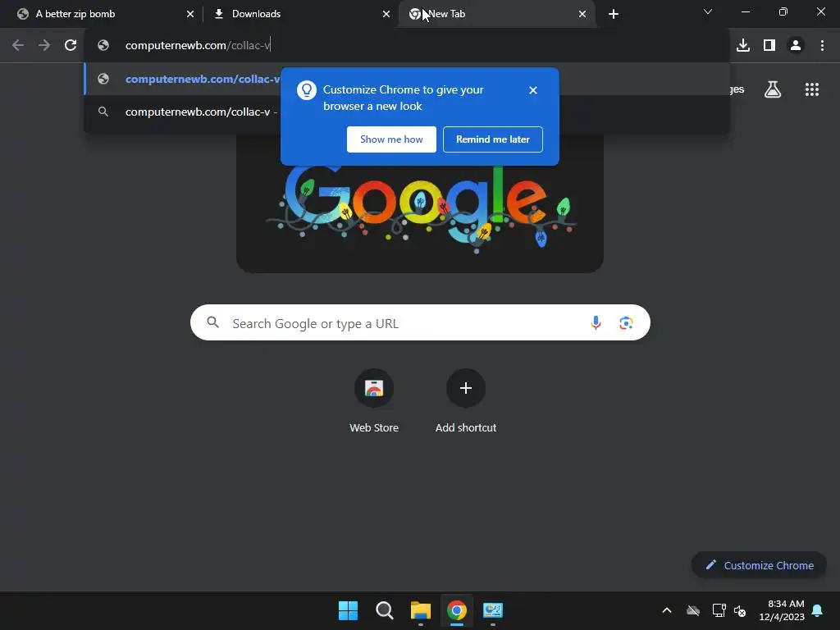This screenshot has height=630, width=840.
Task: Open the Google apps grid
Action: [x=811, y=89]
